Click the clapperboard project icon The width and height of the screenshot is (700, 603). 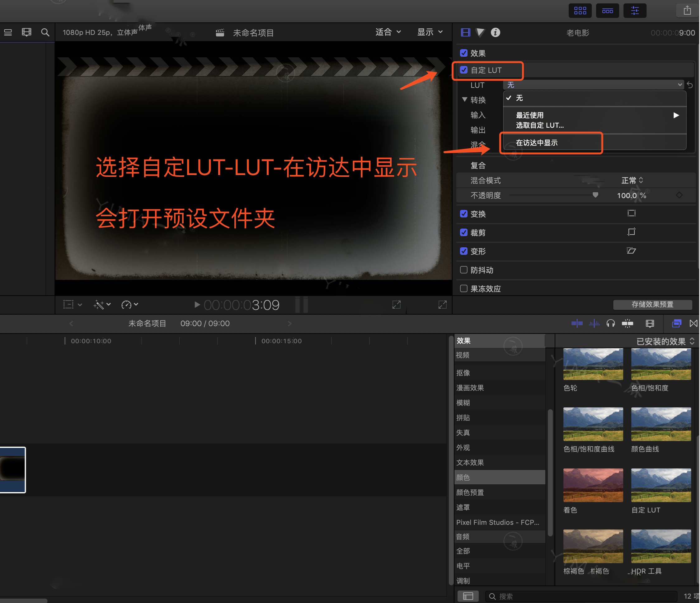pos(220,33)
